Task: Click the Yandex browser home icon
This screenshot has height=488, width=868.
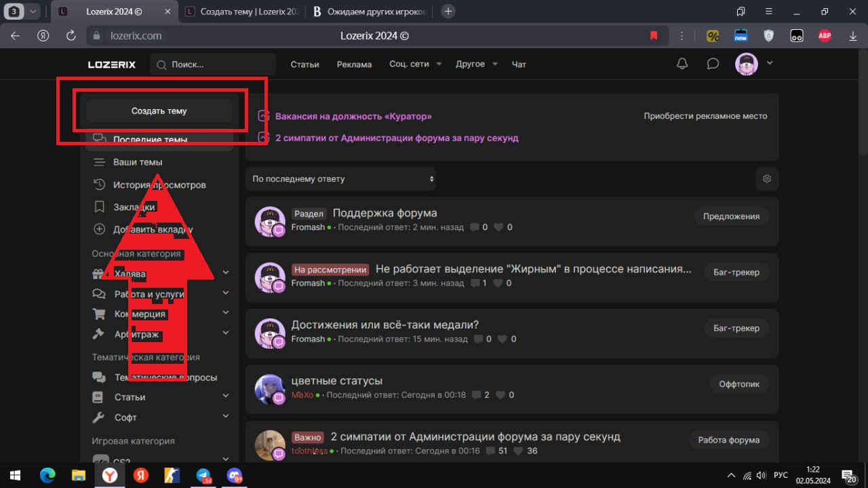Action: click(x=43, y=36)
